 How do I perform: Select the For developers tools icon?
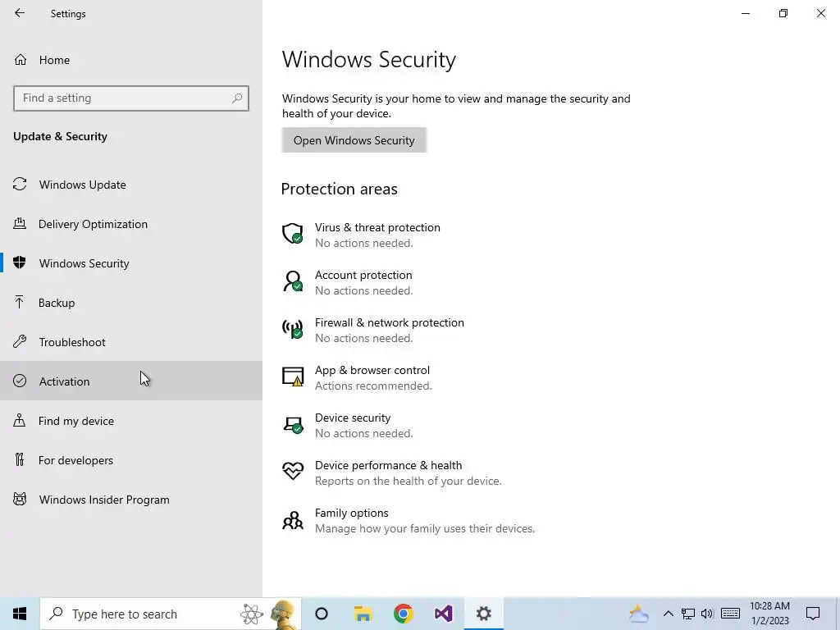point(20,459)
